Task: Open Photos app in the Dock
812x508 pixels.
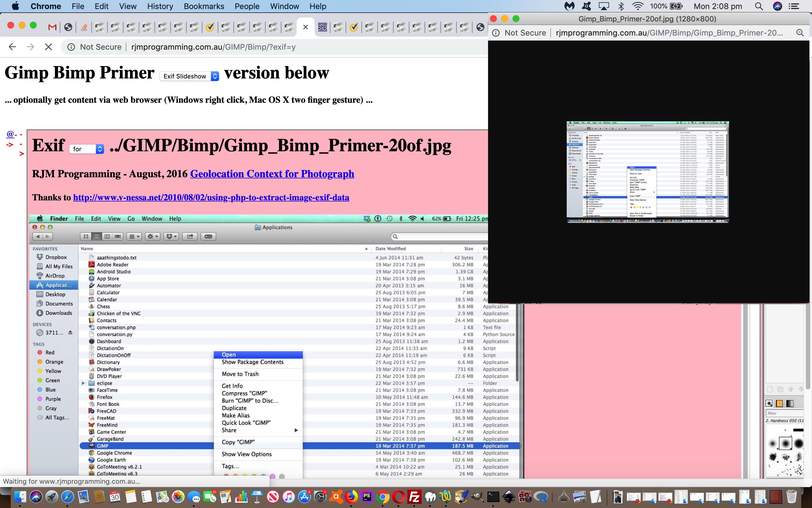Action: (178, 496)
